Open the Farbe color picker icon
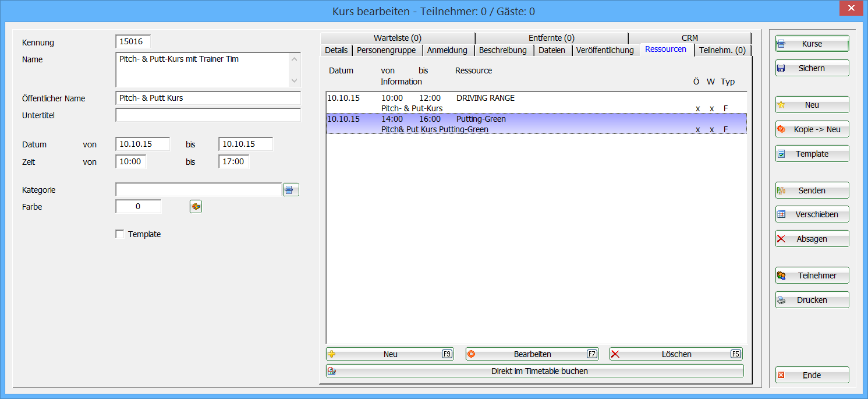Image resolution: width=868 pixels, height=399 pixels. point(196,207)
